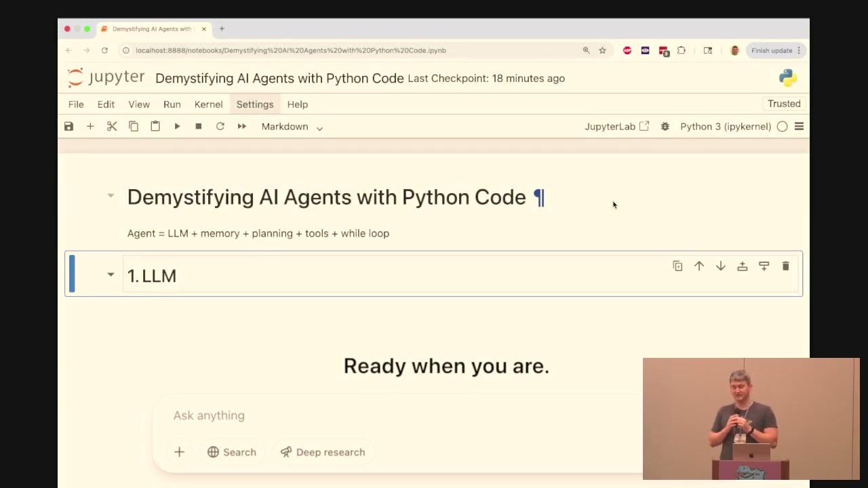The image size is (868, 488).
Task: Save the notebook with the floppy disk icon
Action: point(68,127)
